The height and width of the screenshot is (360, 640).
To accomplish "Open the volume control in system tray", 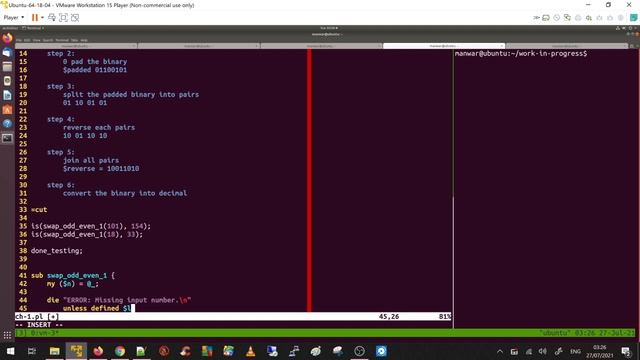I will point(542,351).
